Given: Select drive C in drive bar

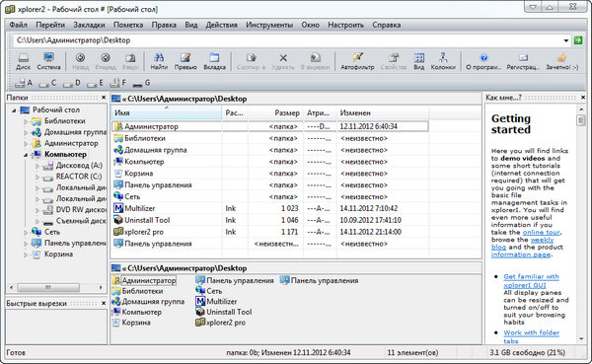Looking at the screenshot, I should (47, 83).
